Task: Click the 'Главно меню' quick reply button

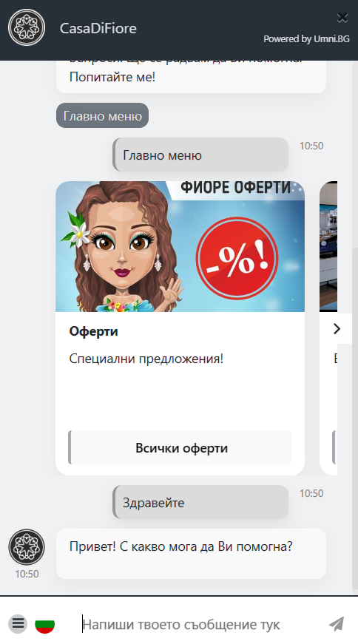Action: pyautogui.click(x=102, y=116)
